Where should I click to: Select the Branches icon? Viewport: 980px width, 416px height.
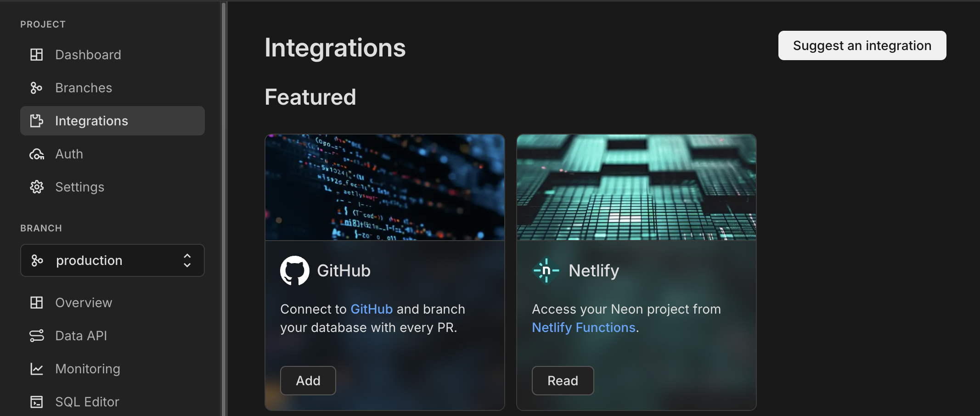click(36, 87)
